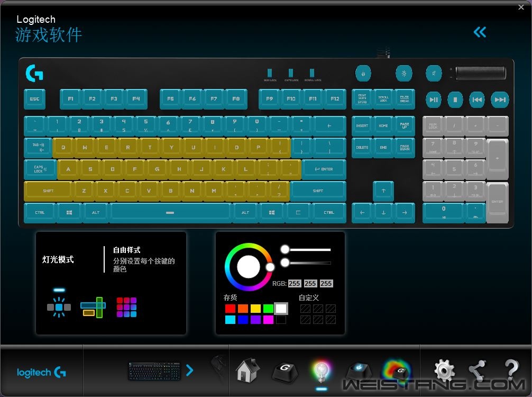
Task: Click the upper slider handle beside the color wheel
Action: (x=285, y=250)
